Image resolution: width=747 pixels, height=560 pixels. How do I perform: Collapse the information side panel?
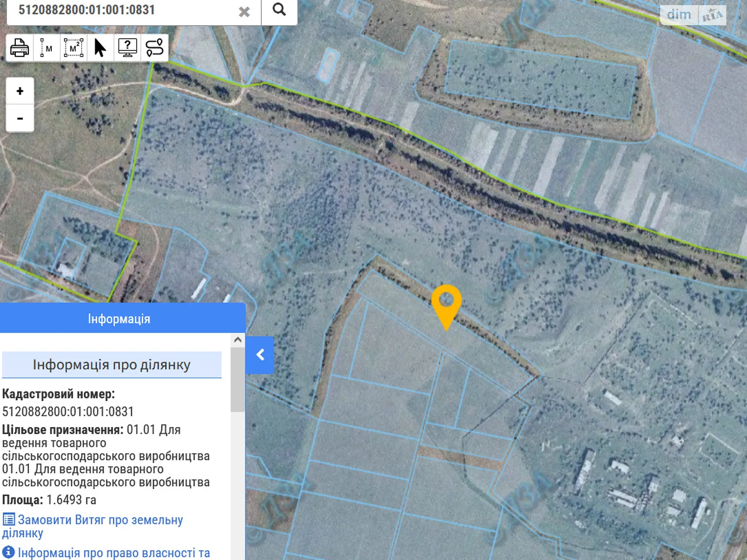tap(260, 355)
